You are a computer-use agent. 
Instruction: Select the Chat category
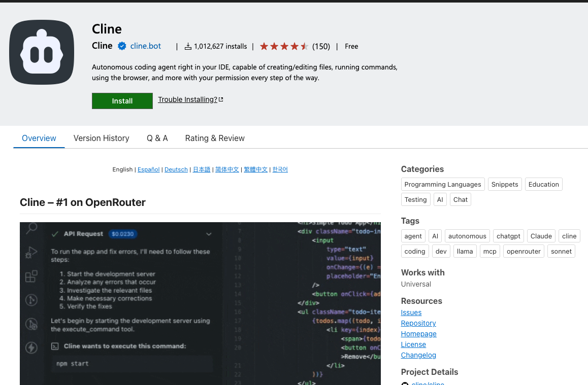(461, 200)
